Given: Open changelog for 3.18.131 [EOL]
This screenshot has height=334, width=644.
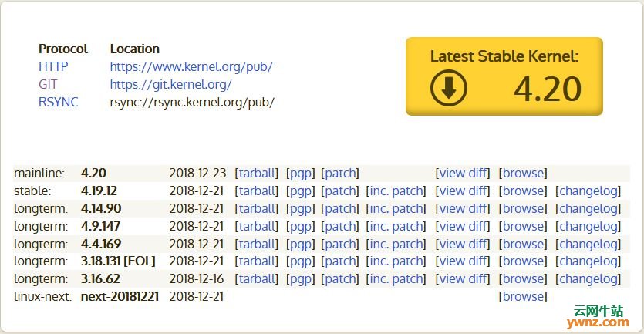Looking at the screenshot, I should click(x=588, y=261).
